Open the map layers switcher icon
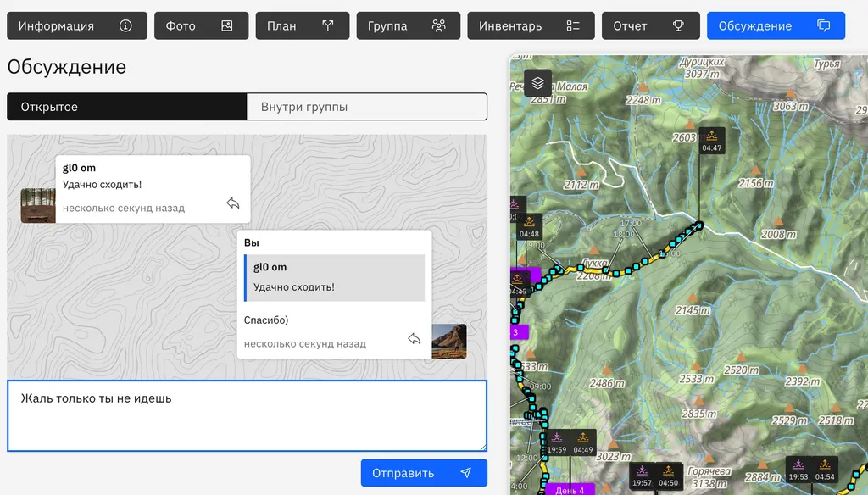 [537, 83]
